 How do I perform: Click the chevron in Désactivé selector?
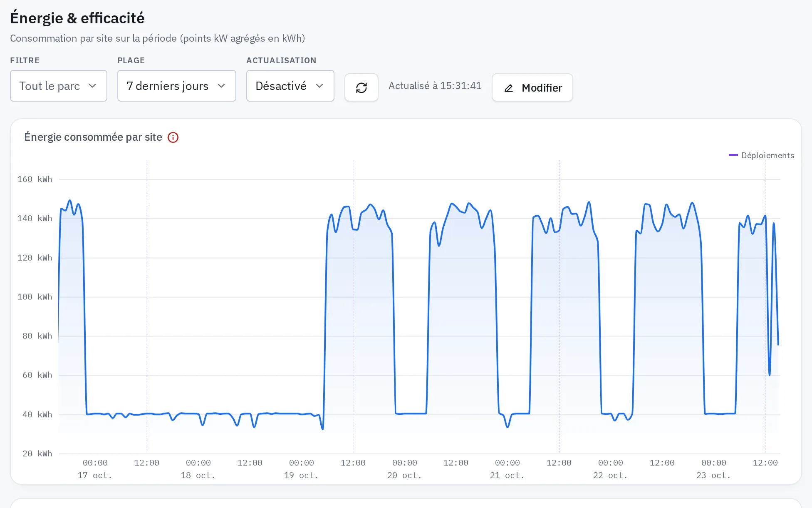(319, 86)
